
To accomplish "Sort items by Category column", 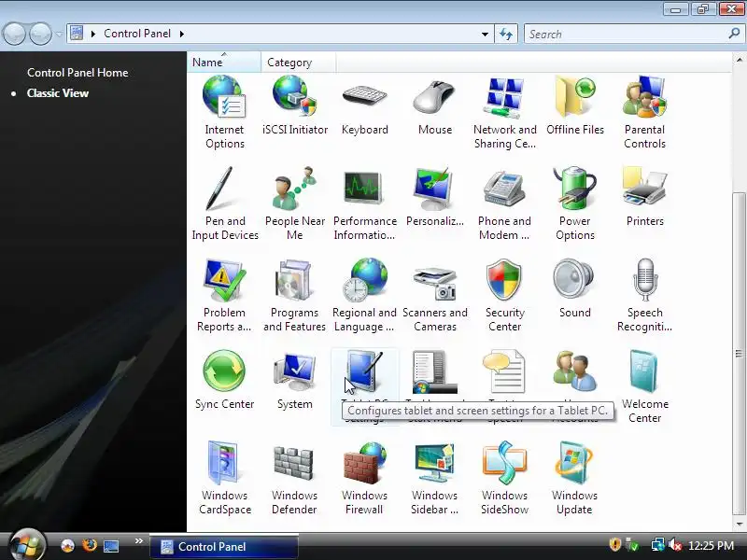I will coord(298,63).
